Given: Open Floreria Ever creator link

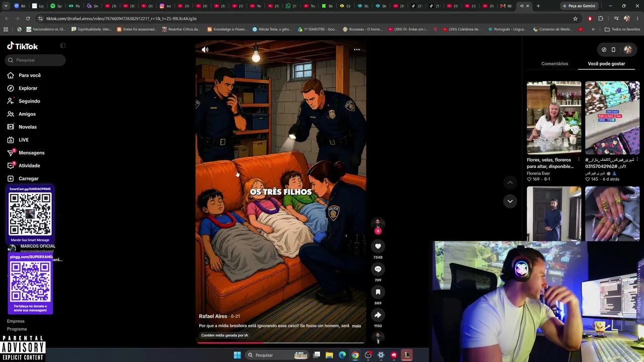Looking at the screenshot, I should (x=538, y=173).
